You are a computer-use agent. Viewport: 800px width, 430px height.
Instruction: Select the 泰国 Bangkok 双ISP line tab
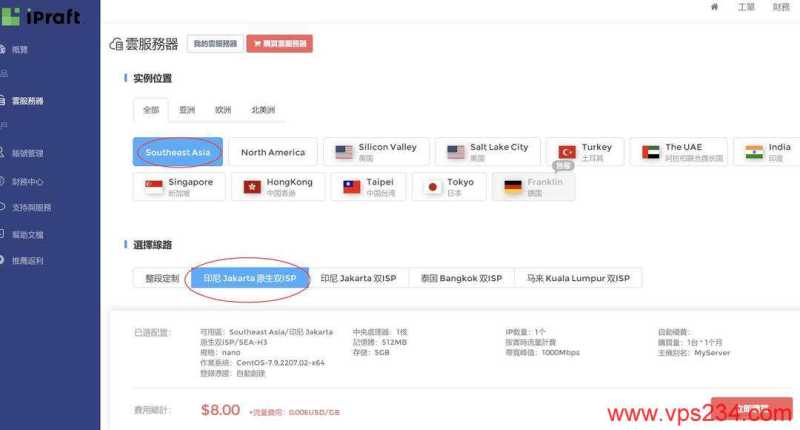coord(461,278)
